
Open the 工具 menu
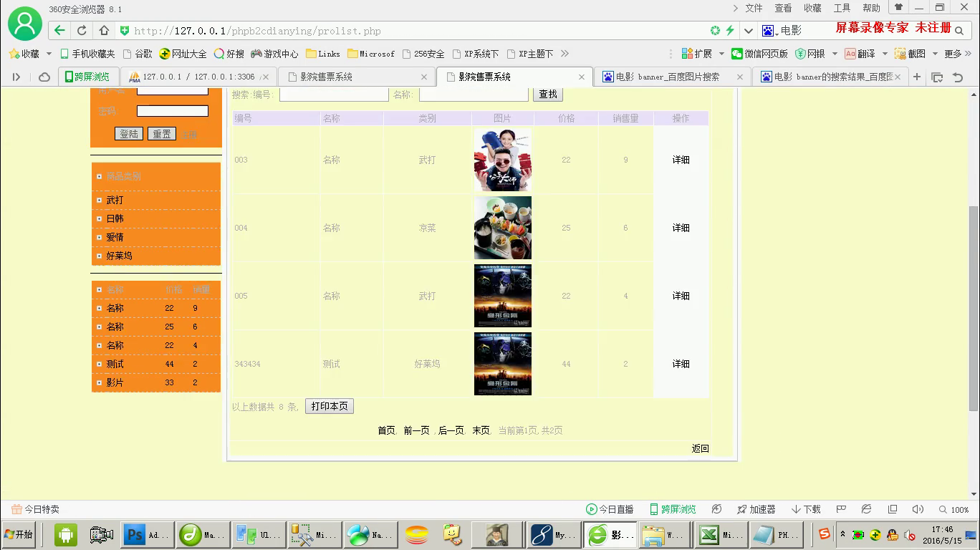pos(842,8)
